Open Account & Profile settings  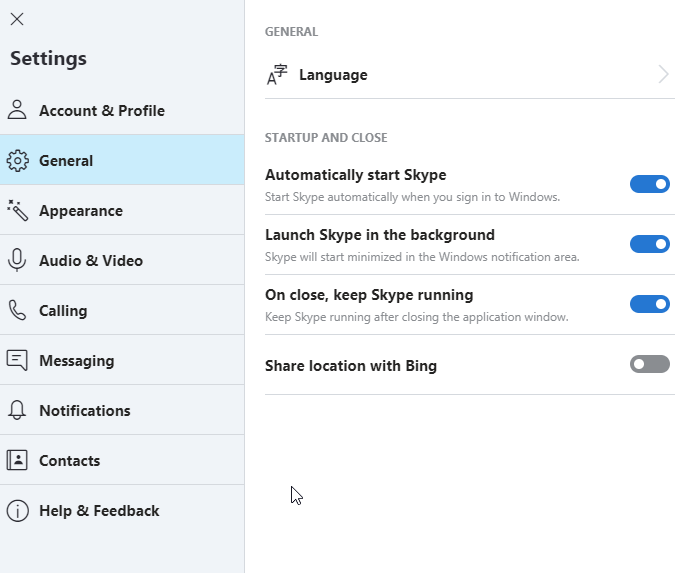point(122,110)
